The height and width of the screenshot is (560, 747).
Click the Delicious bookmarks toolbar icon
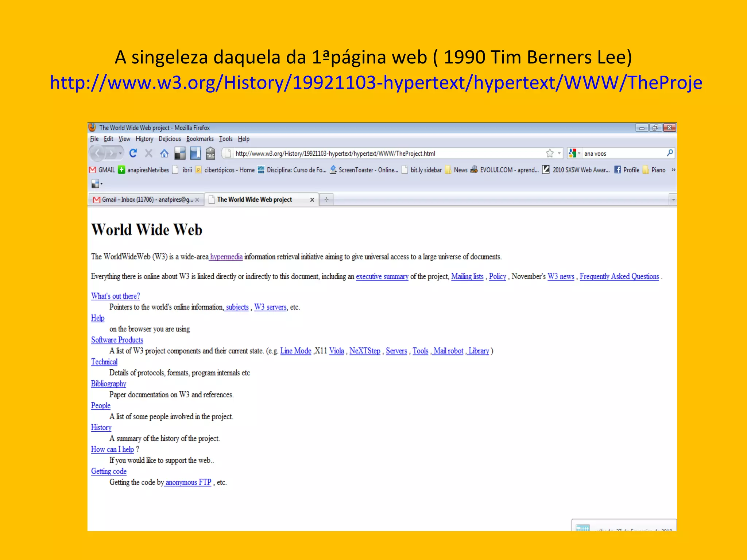[180, 153]
